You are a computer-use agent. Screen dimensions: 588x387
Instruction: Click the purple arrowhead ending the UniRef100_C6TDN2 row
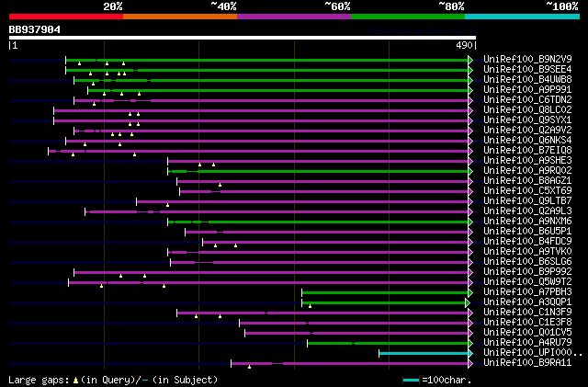[x=470, y=100]
